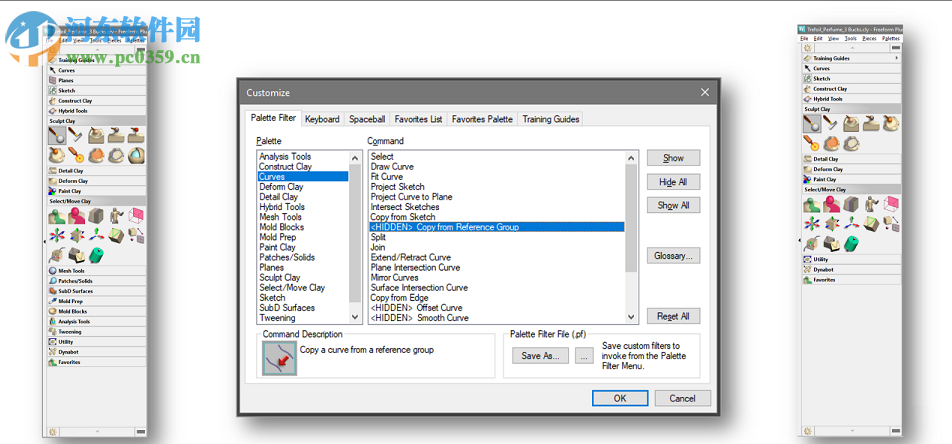Screen dimensions: 952x444
Task: Select gray striped cube tool in right palette
Action: click(851, 203)
